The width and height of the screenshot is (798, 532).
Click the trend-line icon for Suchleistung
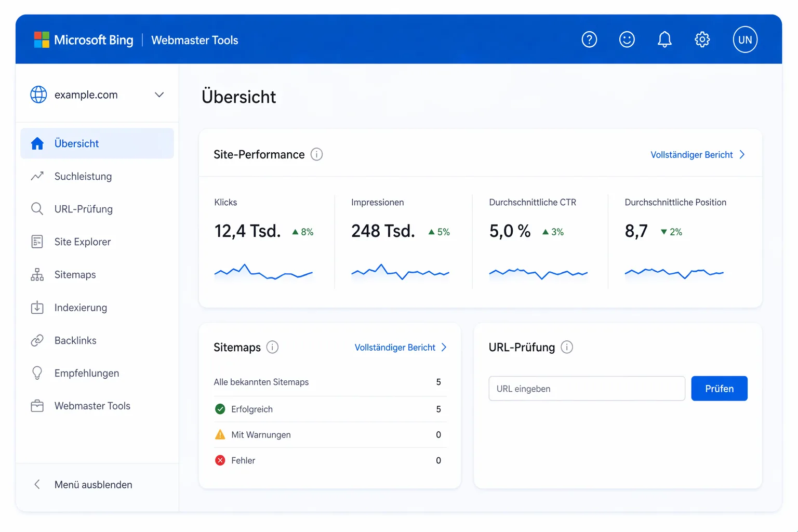[37, 176]
